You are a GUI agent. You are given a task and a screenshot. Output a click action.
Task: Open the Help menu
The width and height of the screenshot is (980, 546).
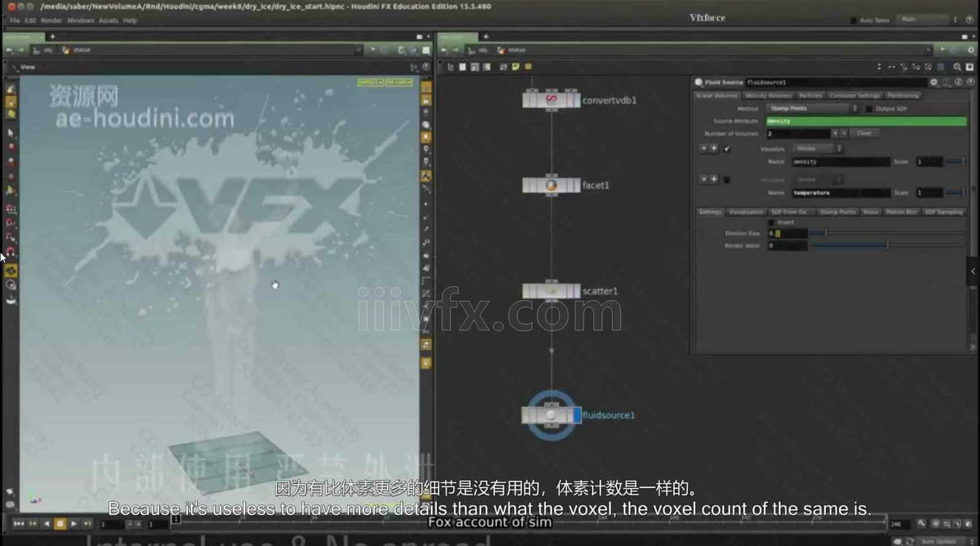coord(130,20)
